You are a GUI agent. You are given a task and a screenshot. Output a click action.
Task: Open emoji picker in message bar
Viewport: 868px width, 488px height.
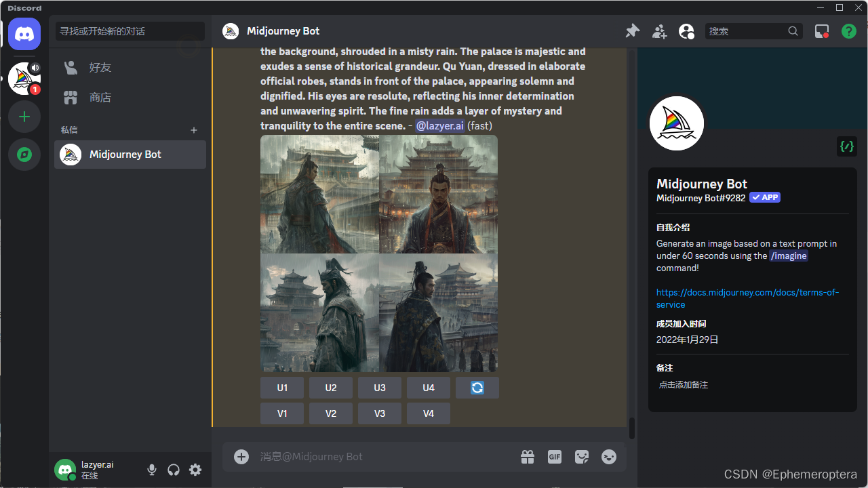coord(609,457)
